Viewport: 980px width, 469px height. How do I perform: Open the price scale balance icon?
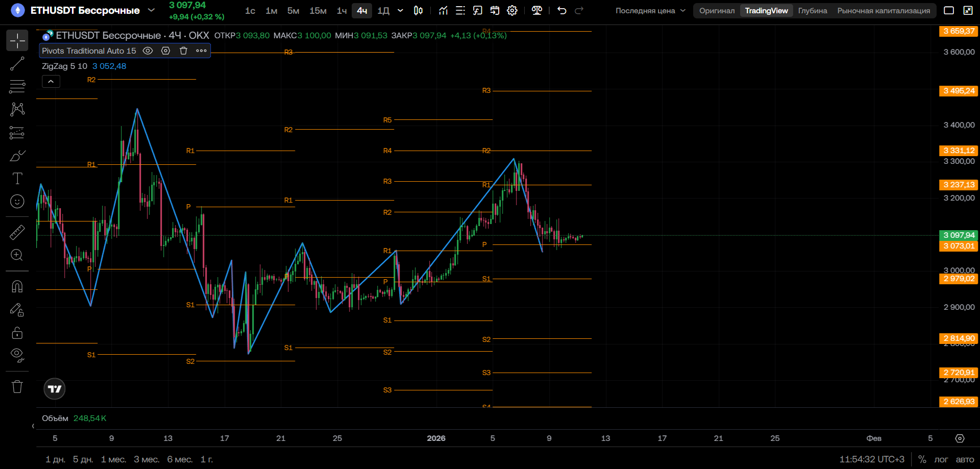pyautogui.click(x=537, y=11)
